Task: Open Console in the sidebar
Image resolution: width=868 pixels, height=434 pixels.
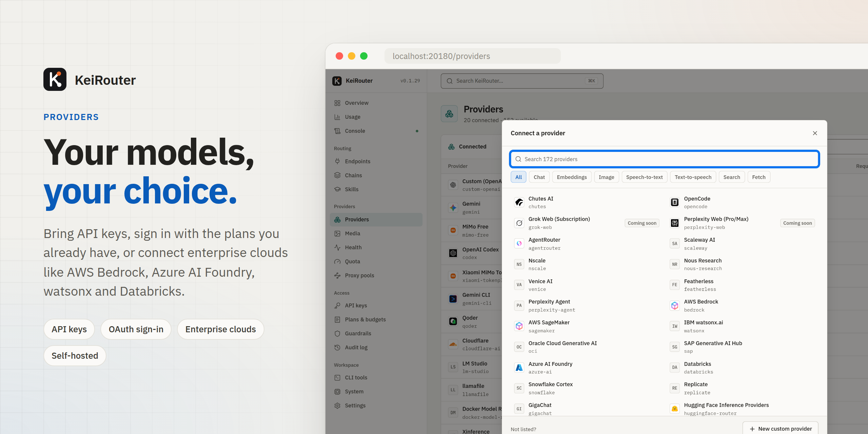Action: tap(376, 131)
